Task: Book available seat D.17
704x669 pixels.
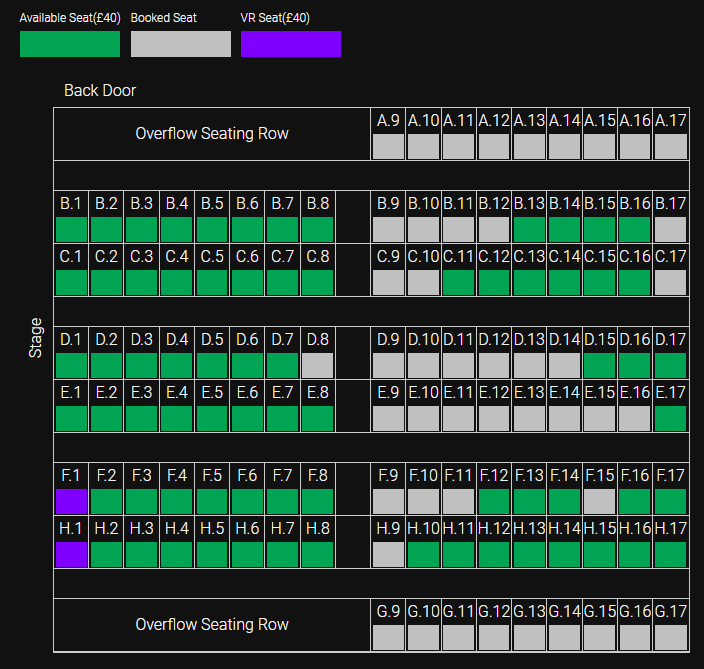Action: 671,365
